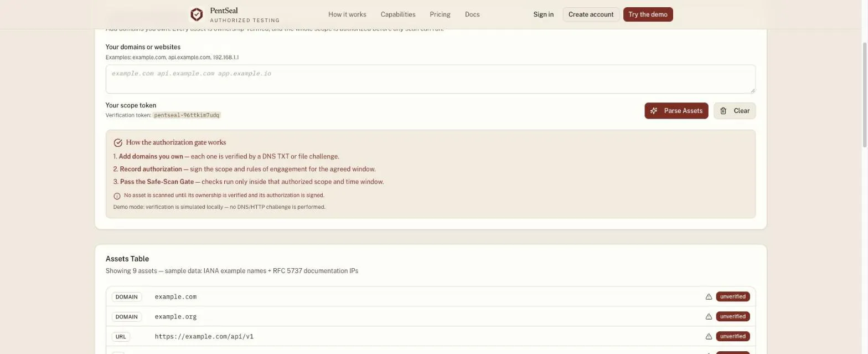868x354 pixels.
Task: Select the verification token pentseal-96ttkim7udq
Action: click(x=187, y=115)
